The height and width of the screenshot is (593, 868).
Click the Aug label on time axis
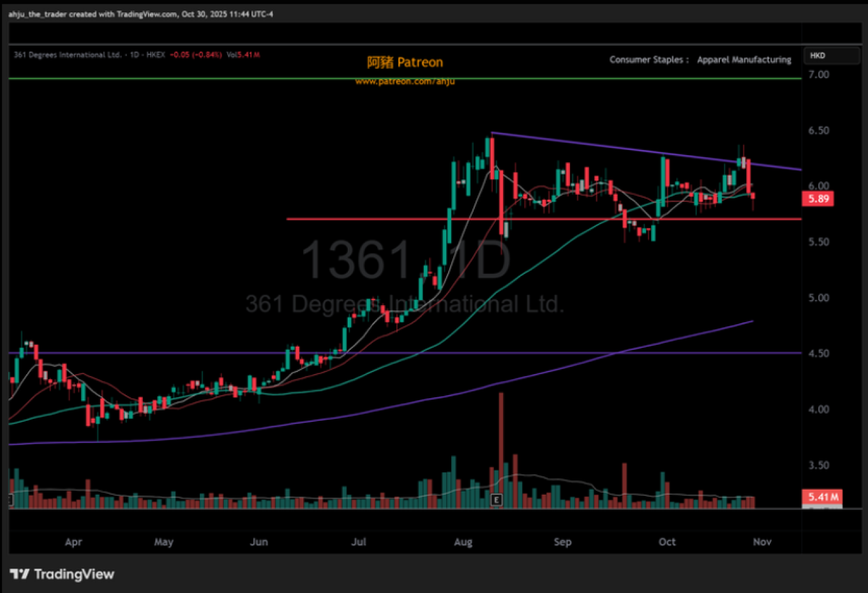pyautogui.click(x=463, y=542)
